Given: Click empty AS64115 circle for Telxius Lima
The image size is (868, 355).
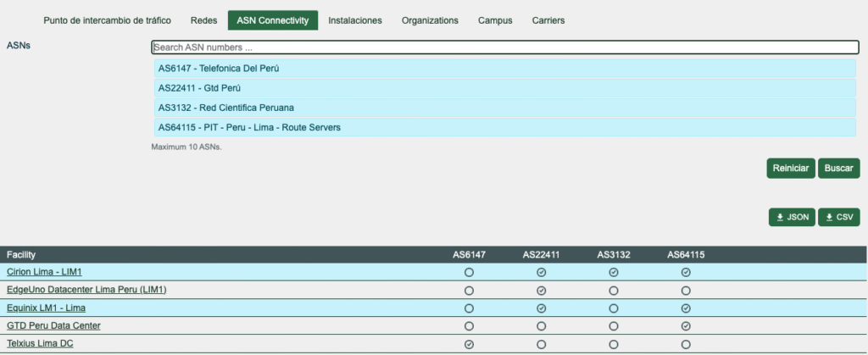Looking at the screenshot, I should pos(686,344).
